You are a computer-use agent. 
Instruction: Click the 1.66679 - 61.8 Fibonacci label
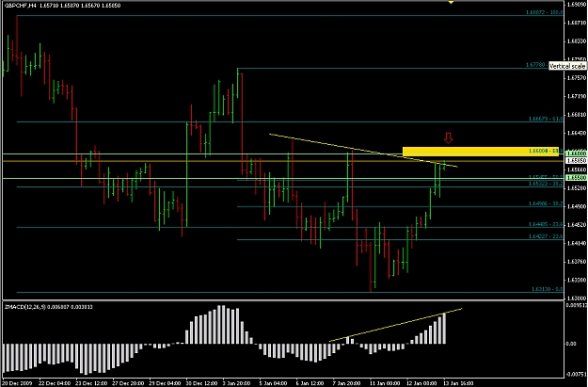[546, 119]
